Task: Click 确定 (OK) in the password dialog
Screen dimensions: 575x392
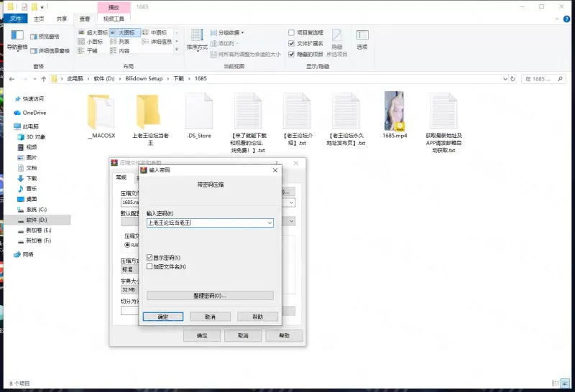Action: pos(163,317)
